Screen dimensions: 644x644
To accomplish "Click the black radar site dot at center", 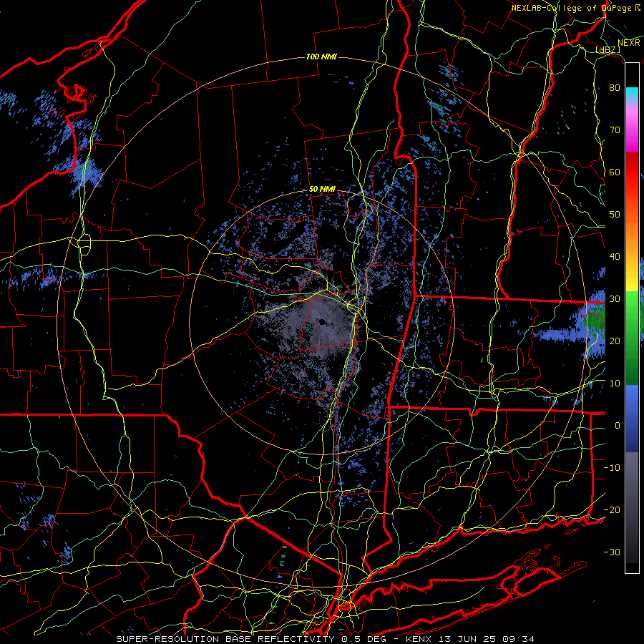I will [322, 322].
